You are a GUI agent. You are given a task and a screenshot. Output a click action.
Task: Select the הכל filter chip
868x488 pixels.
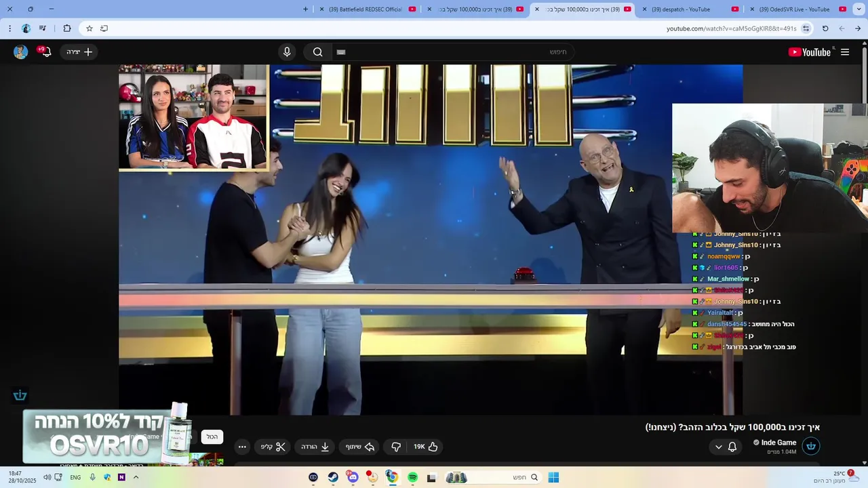[212, 437]
